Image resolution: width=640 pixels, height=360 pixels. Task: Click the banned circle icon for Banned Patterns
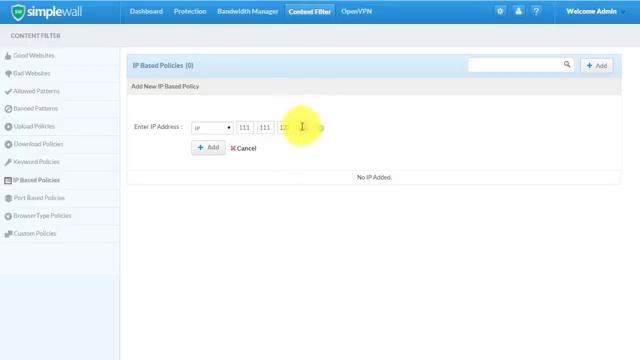8,109
